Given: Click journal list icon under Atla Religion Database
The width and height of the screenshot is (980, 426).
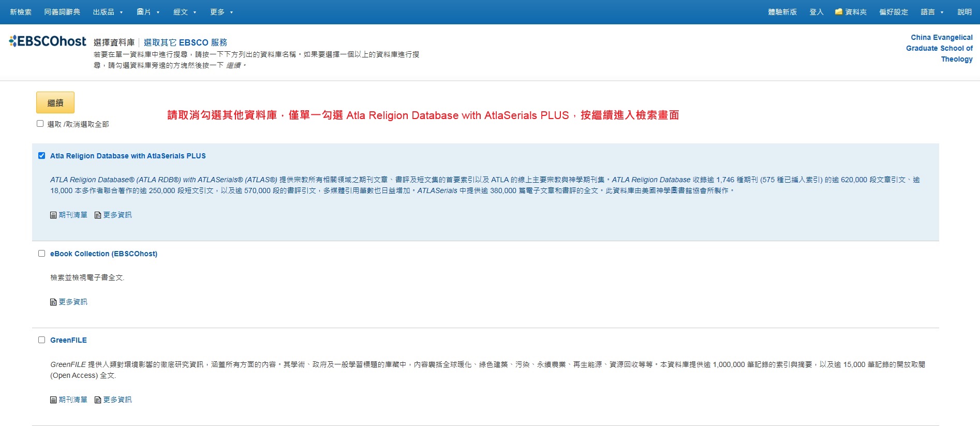Looking at the screenshot, I should click(x=53, y=215).
